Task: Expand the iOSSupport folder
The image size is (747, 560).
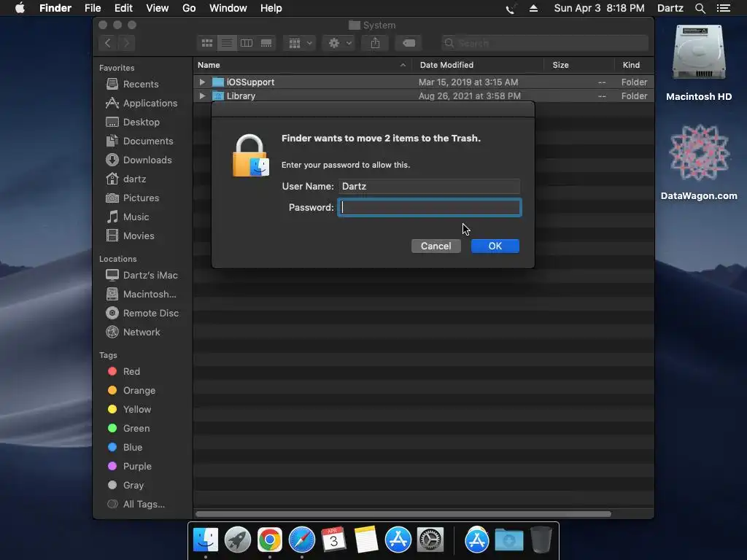Action: 202,82
